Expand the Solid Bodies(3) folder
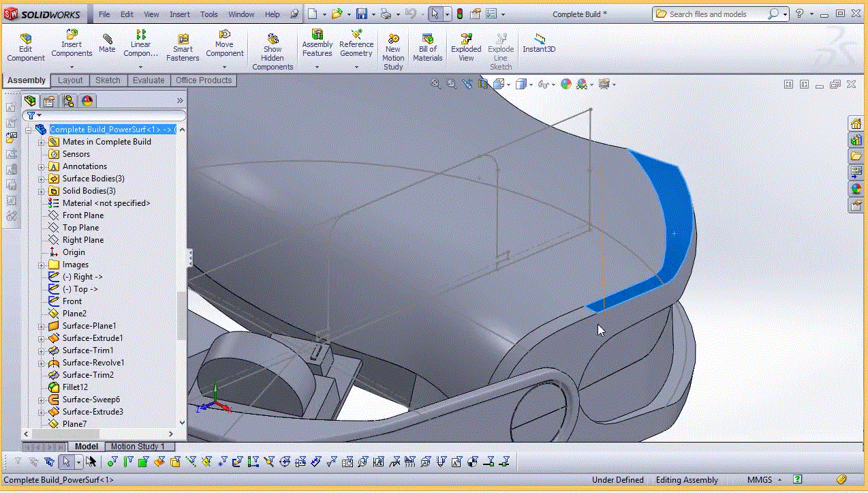The height and width of the screenshot is (493, 868). pyautogui.click(x=41, y=191)
